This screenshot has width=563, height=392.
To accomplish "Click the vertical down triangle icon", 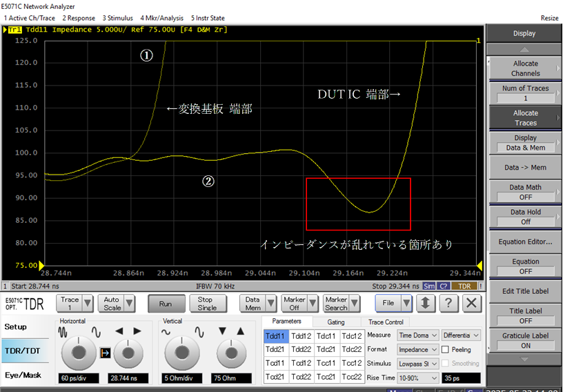I will point(222,331).
